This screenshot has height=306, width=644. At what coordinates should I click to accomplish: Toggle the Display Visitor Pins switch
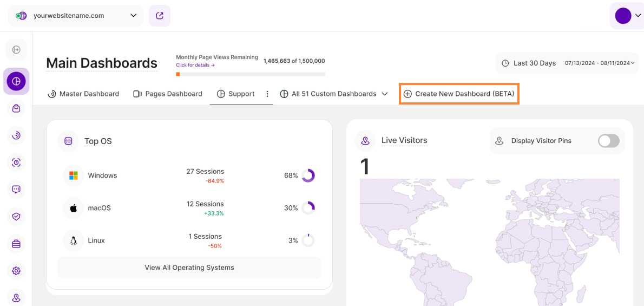pyautogui.click(x=608, y=141)
